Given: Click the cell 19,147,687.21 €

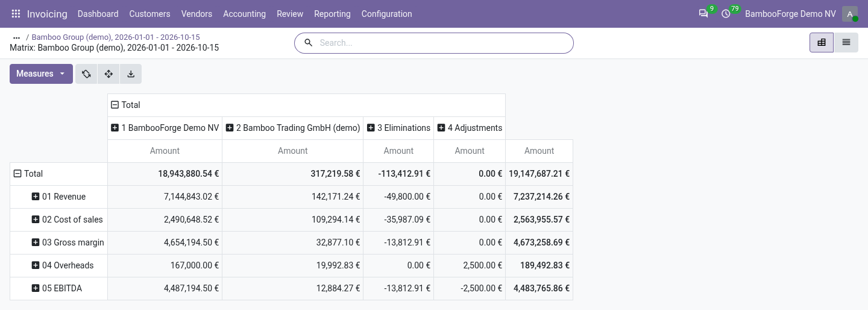Looking at the screenshot, I should pos(539,174).
